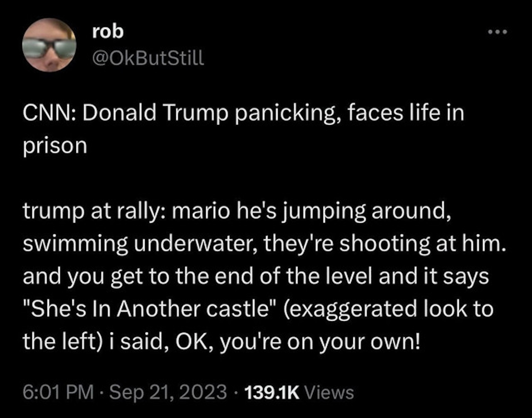Click the word "prison" in the tweet
Screen dimensions: 532x418
click(55, 146)
